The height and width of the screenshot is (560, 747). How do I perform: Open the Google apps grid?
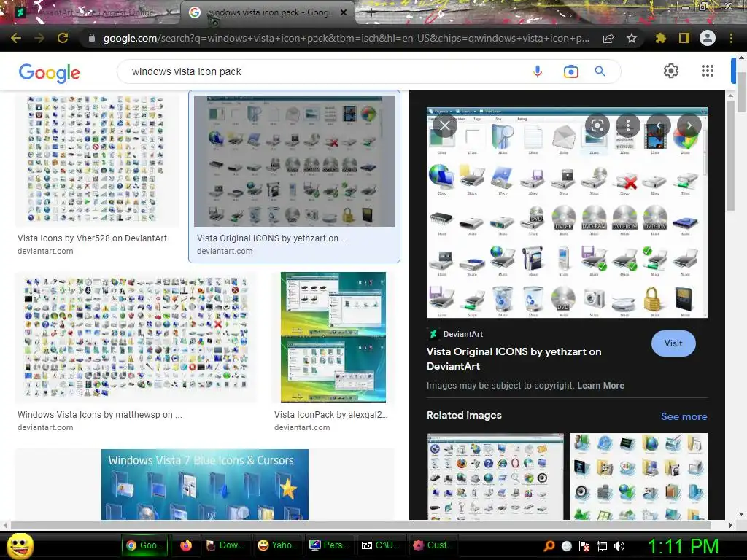tap(708, 71)
